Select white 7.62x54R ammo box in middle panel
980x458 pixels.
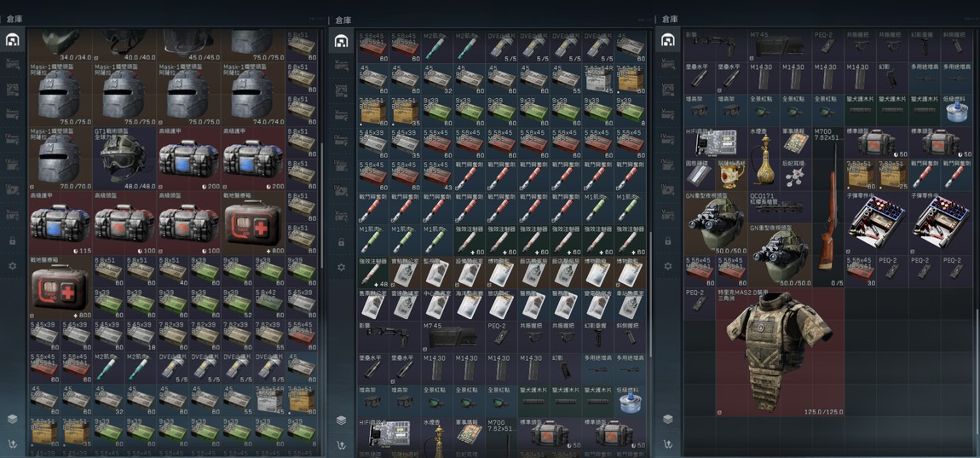[x=598, y=78]
